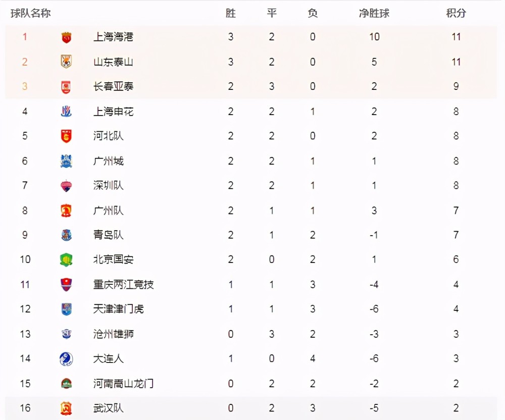Click the 深圳队 club badge
Image resolution: width=505 pixels, height=420 pixels.
[x=66, y=186]
